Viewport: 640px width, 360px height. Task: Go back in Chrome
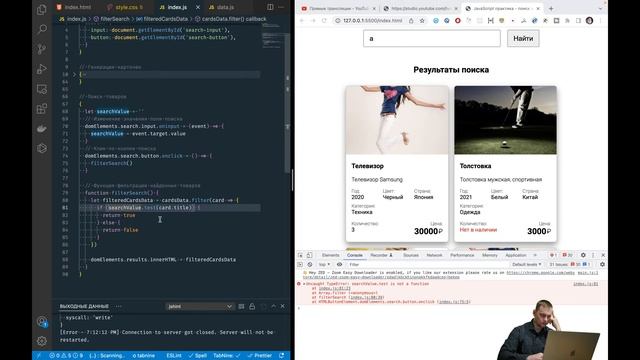302,20
